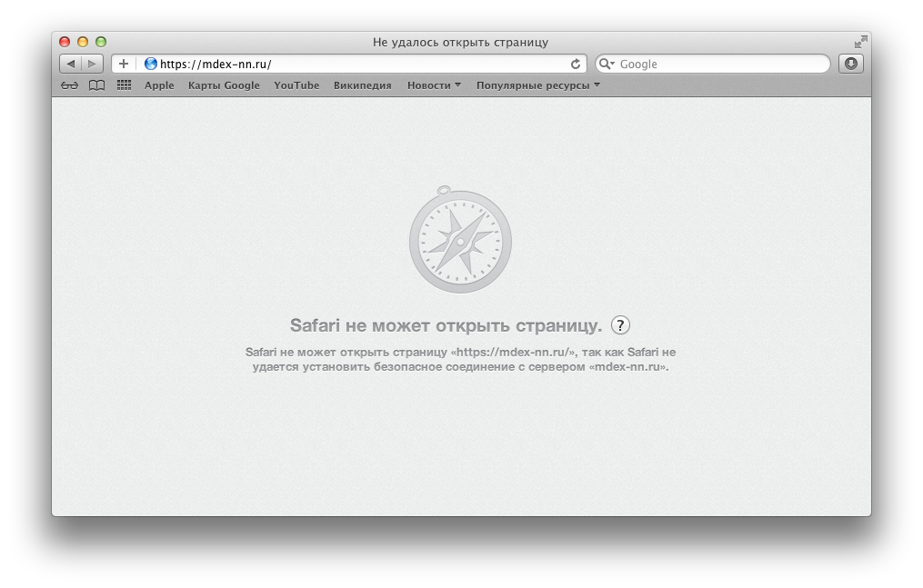Expand the Новости bookmarks folder
This screenshot has height=588, width=923.
(434, 85)
